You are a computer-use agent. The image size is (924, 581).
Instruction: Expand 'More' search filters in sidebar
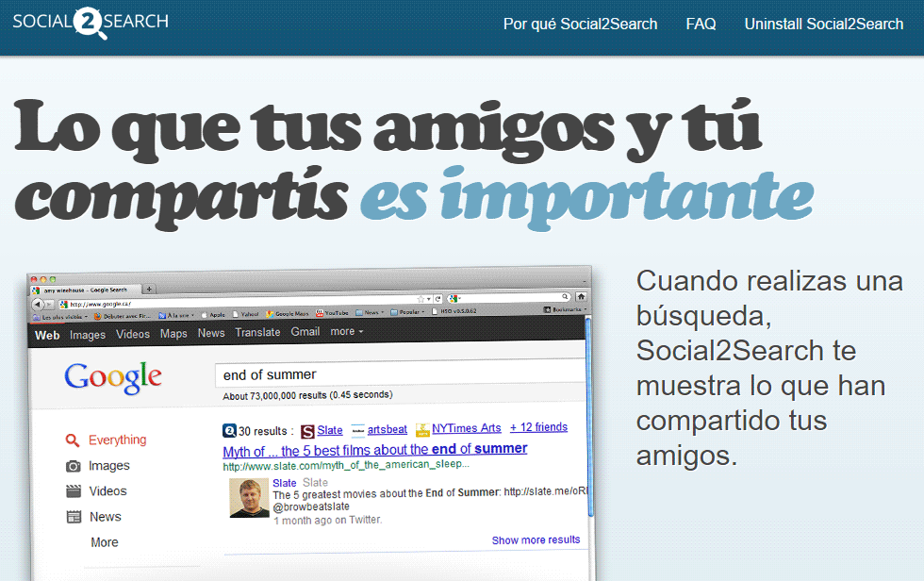pos(105,542)
